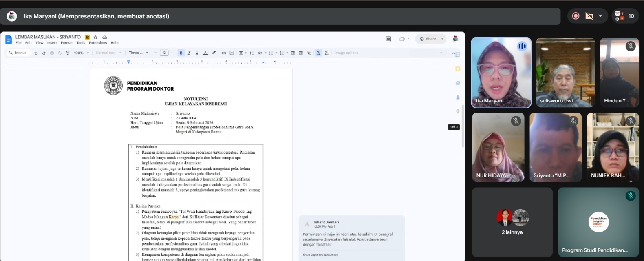Toggle underline formatting
The width and height of the screenshot is (644, 261).
point(197,53)
